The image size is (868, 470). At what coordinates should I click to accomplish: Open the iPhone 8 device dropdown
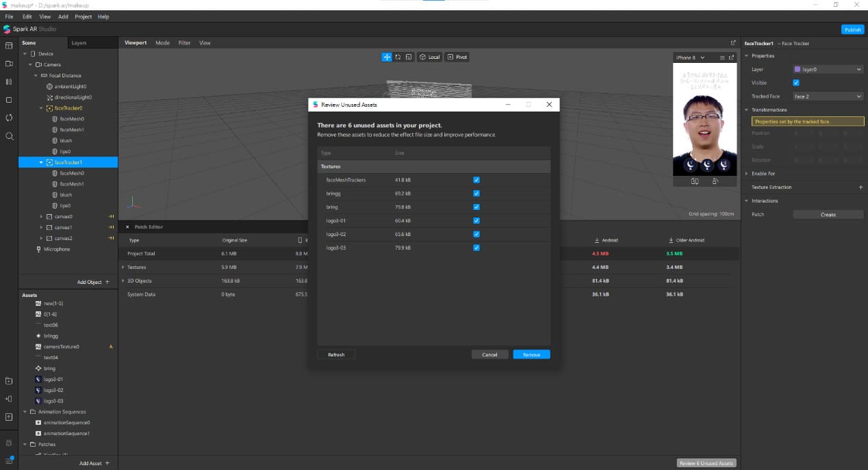tap(690, 57)
